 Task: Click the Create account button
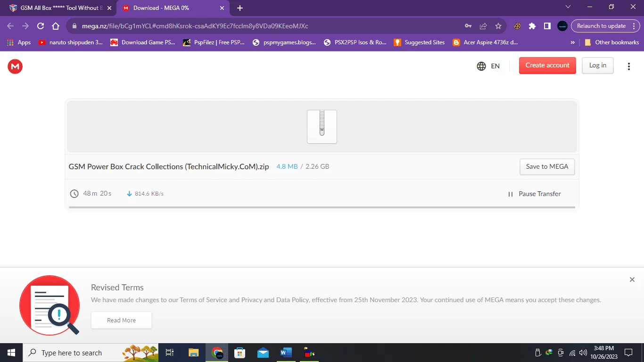[x=547, y=66]
